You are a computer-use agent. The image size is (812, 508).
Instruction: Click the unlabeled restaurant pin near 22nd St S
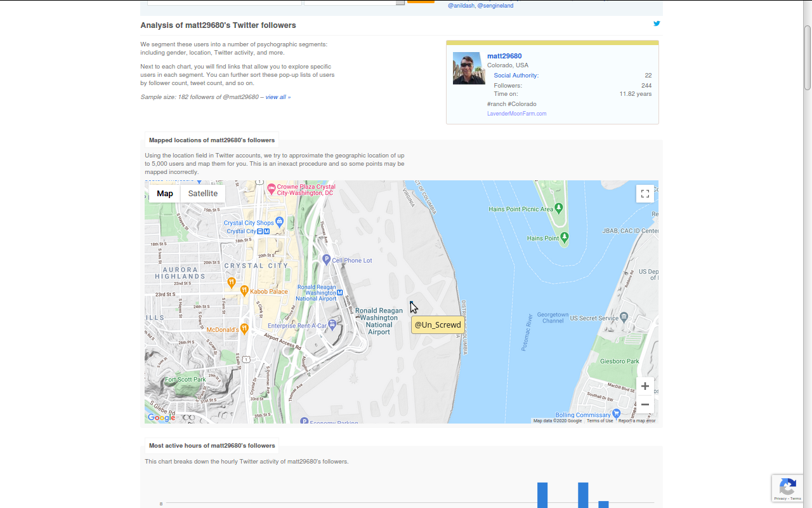(232, 281)
